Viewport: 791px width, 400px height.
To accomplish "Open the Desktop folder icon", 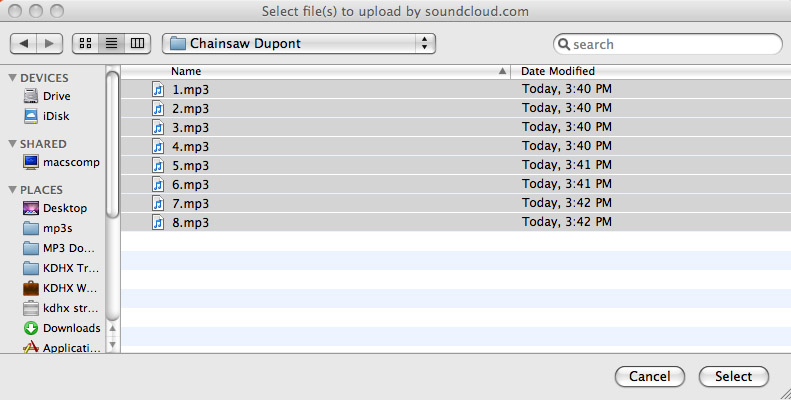I will coord(31,208).
